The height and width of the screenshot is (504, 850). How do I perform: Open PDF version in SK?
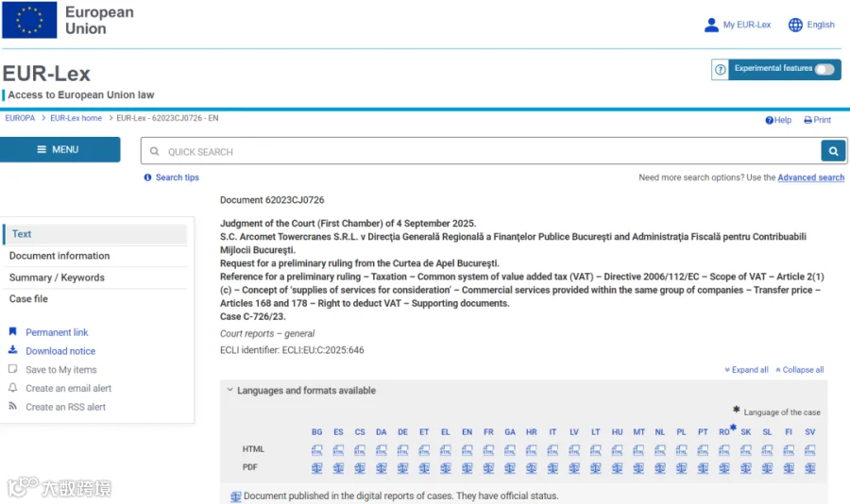click(746, 468)
